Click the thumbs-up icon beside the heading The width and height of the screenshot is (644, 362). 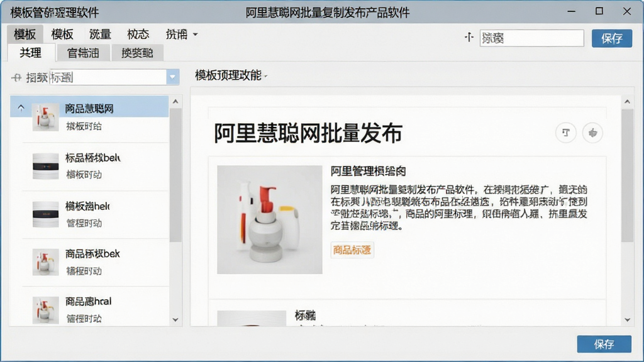[x=592, y=133]
